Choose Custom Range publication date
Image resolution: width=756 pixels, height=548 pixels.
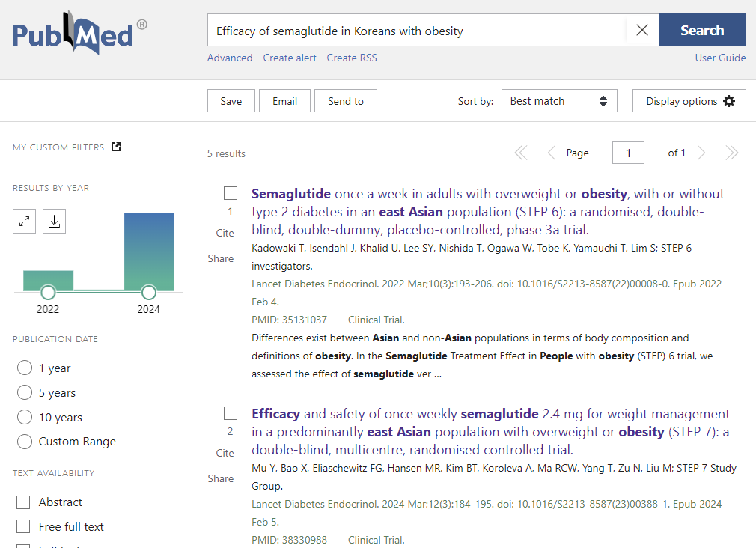[x=25, y=442]
